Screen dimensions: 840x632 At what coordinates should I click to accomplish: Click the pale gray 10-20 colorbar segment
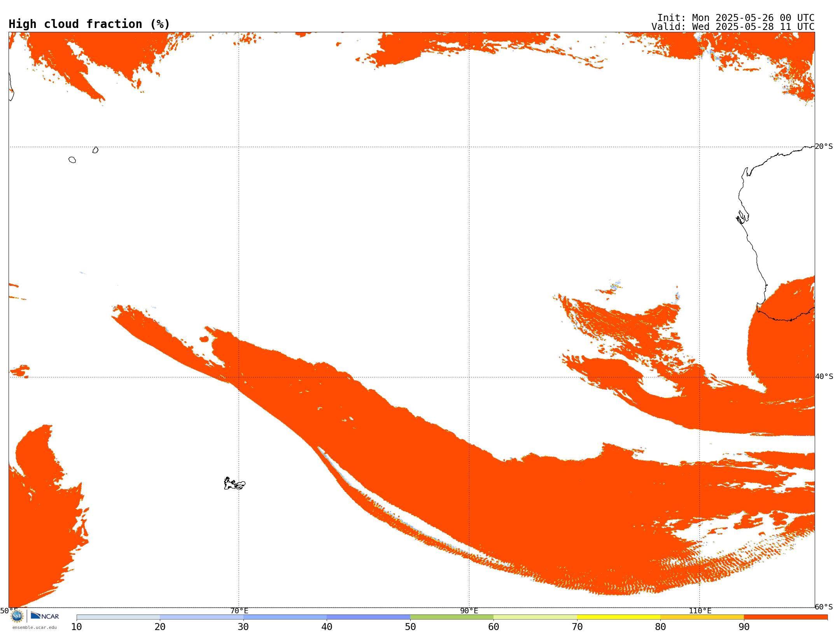pyautogui.click(x=118, y=617)
